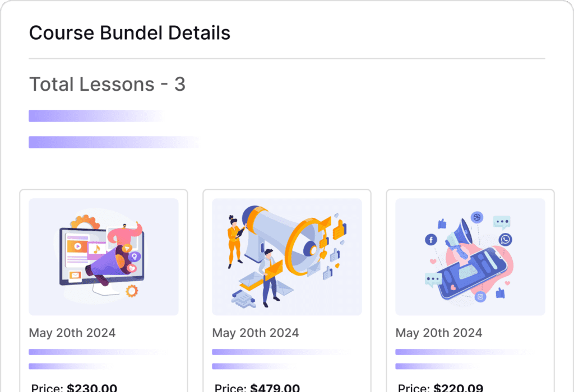Select the $479.00 price on the second card

point(275,388)
